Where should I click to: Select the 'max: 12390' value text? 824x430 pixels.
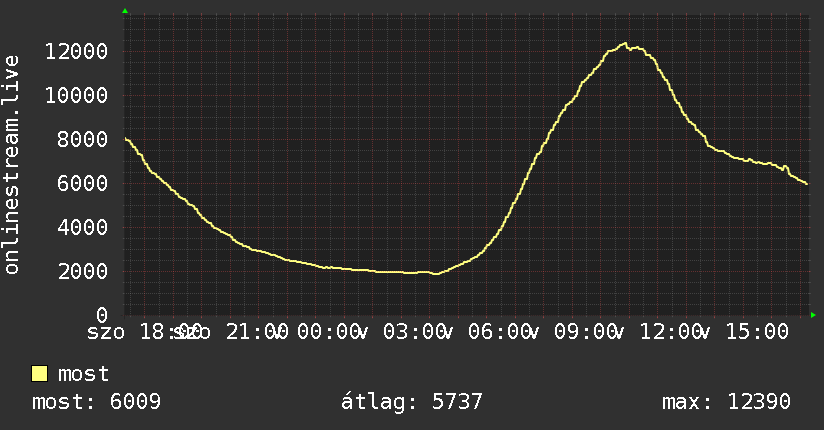coord(726,402)
